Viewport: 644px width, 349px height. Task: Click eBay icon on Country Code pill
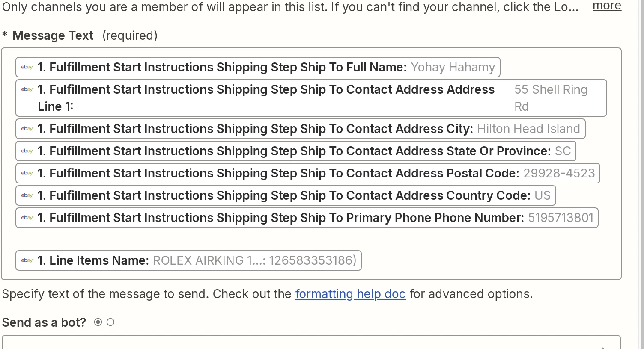point(27,195)
